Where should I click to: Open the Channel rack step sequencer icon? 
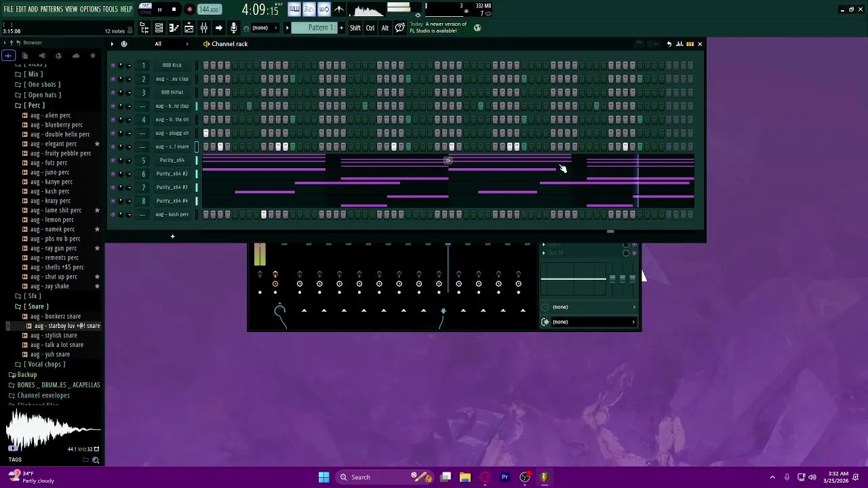pos(159,28)
